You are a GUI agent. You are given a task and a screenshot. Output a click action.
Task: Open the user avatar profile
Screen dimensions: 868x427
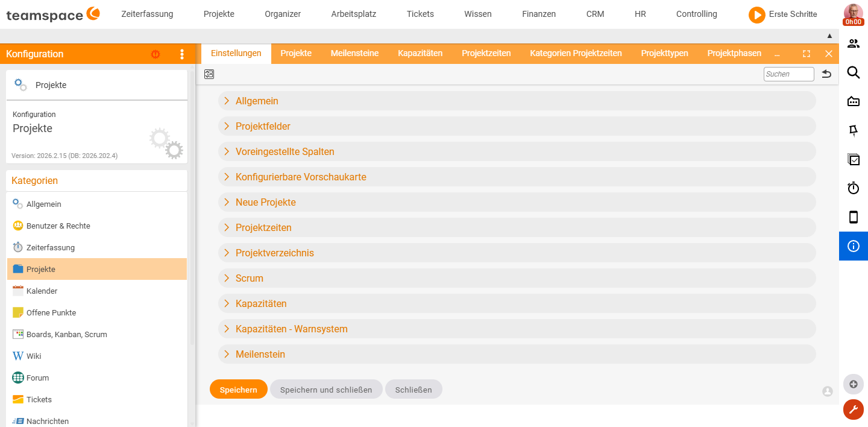tap(853, 14)
